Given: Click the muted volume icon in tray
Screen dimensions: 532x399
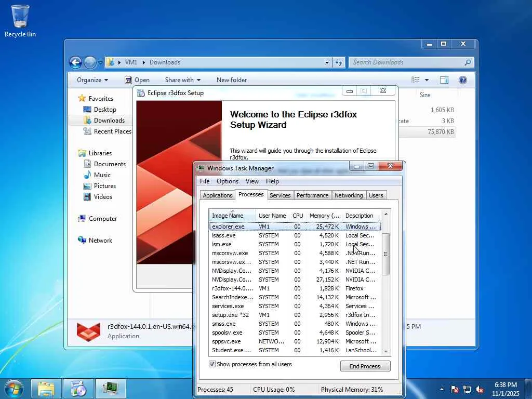Looking at the screenshot, I should (x=480, y=389).
